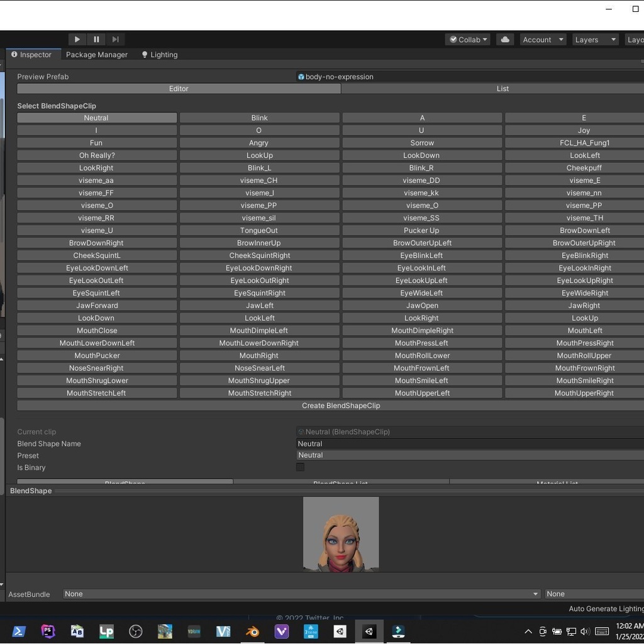Select the Angry blend shape clip
This screenshot has height=644, width=644.
tap(260, 143)
